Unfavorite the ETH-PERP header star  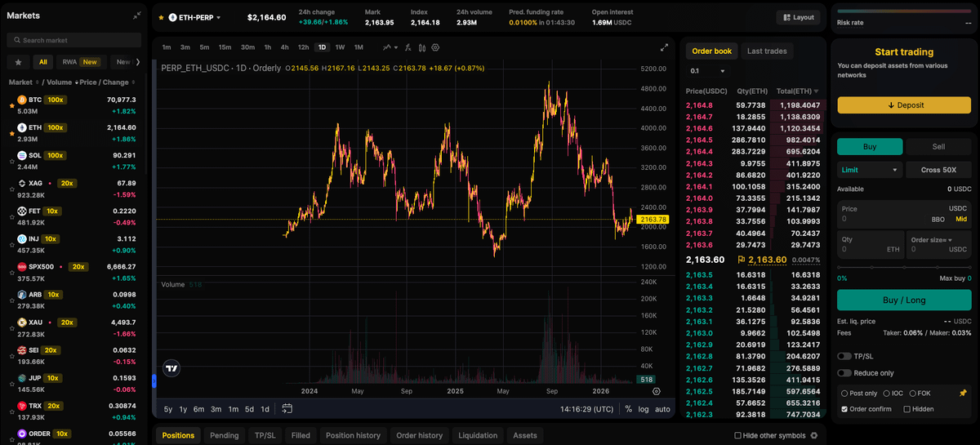pos(161,17)
